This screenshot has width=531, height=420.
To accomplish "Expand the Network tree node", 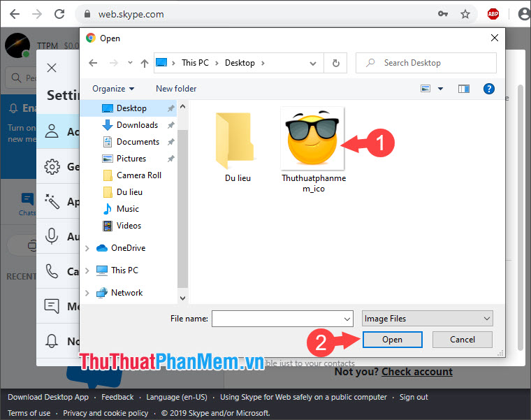I will pos(87,293).
